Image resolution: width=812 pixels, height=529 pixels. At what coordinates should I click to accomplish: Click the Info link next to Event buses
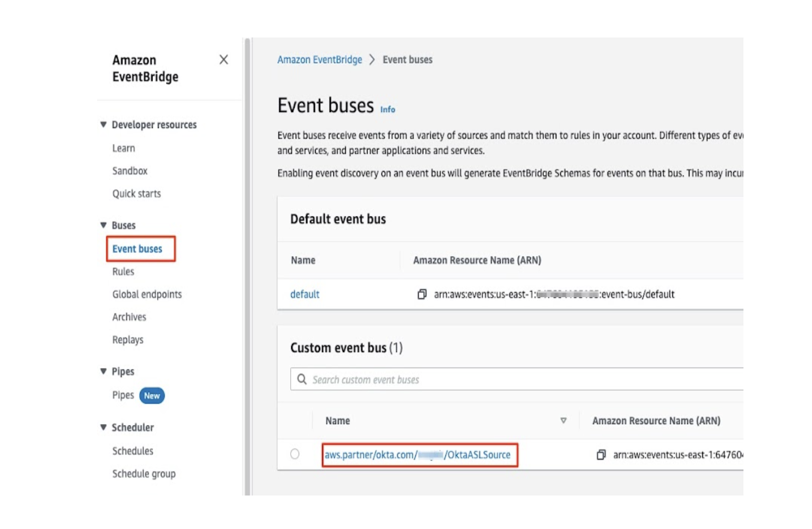(387, 109)
